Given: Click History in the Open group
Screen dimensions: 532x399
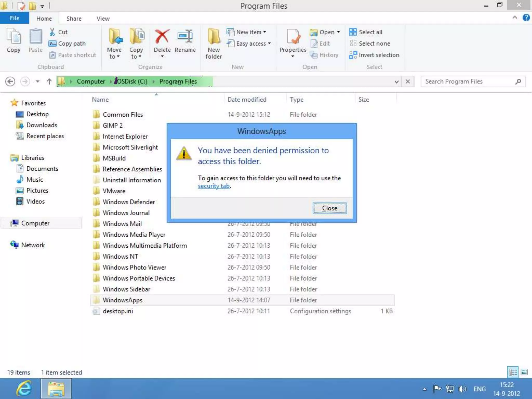Looking at the screenshot, I should point(325,55).
